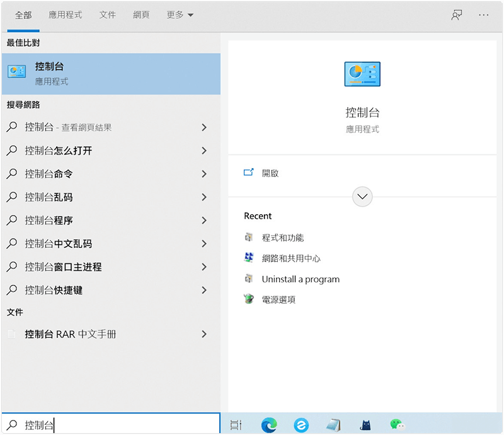Open the three-dot options menu

tap(483, 14)
